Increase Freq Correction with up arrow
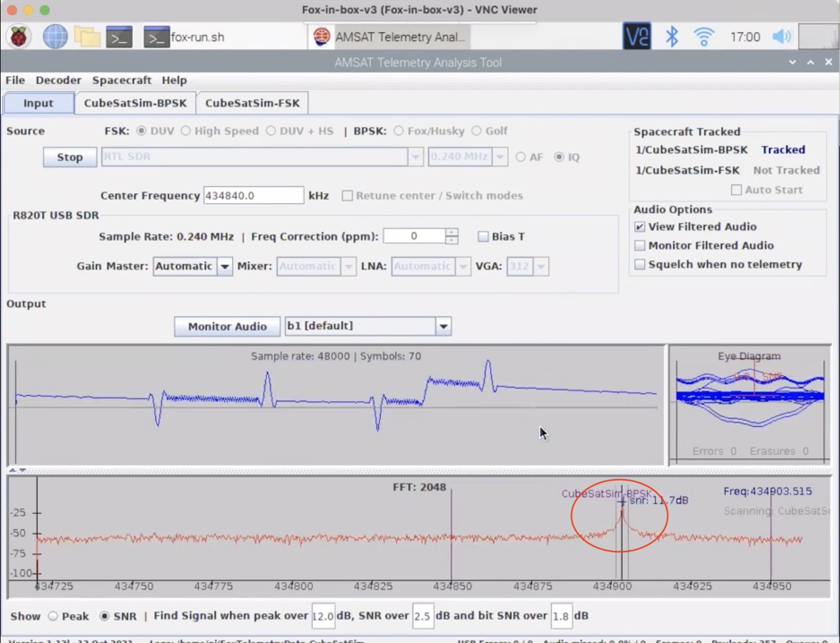 tap(452, 232)
